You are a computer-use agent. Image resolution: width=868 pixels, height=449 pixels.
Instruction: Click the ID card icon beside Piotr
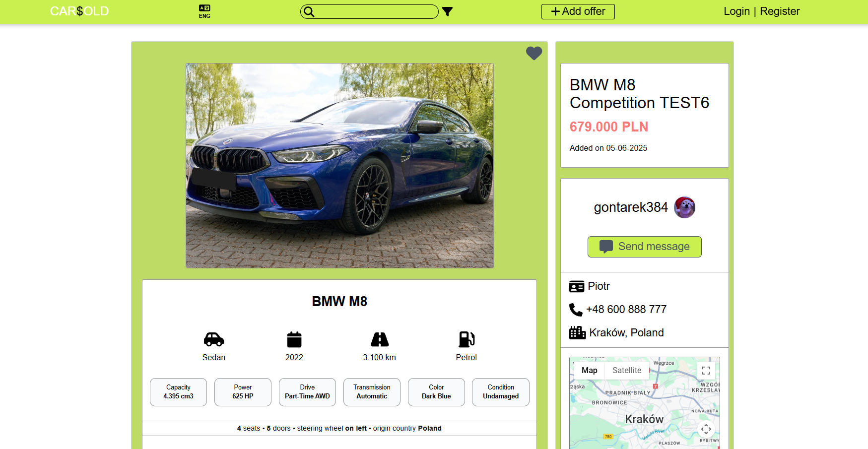[577, 286]
